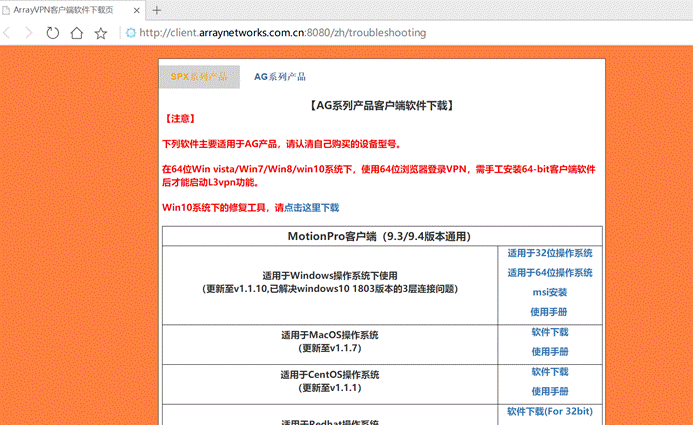Download the 适用于64位操作系统 Windows client

(x=550, y=273)
